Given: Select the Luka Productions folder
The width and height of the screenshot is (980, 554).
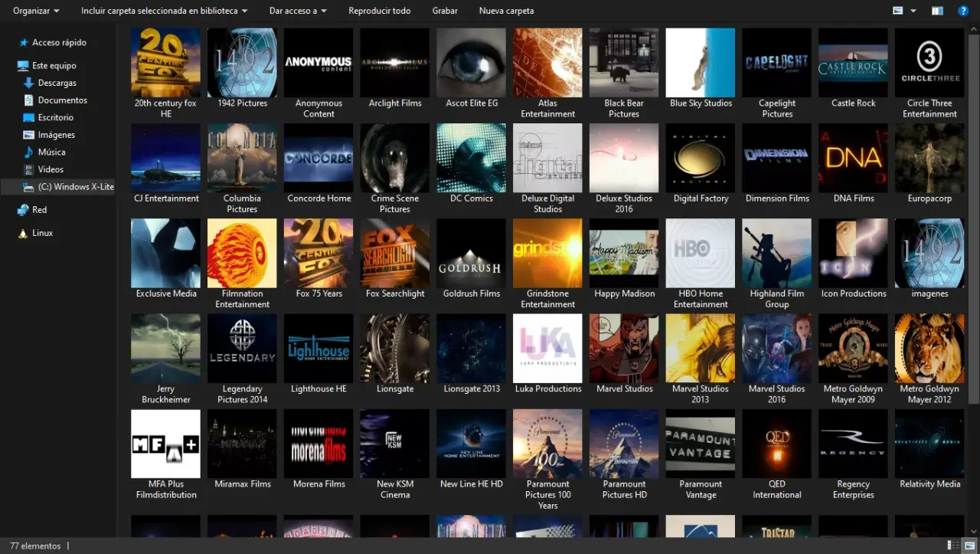Looking at the screenshot, I should [548, 353].
